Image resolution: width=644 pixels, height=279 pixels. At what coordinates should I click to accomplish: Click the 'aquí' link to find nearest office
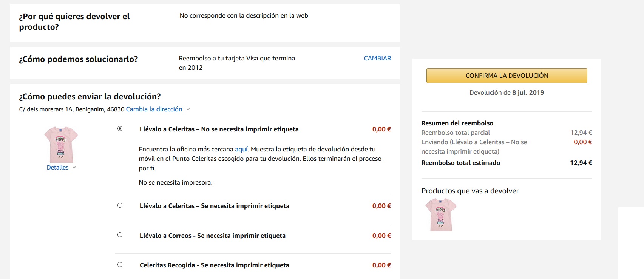coord(241,149)
